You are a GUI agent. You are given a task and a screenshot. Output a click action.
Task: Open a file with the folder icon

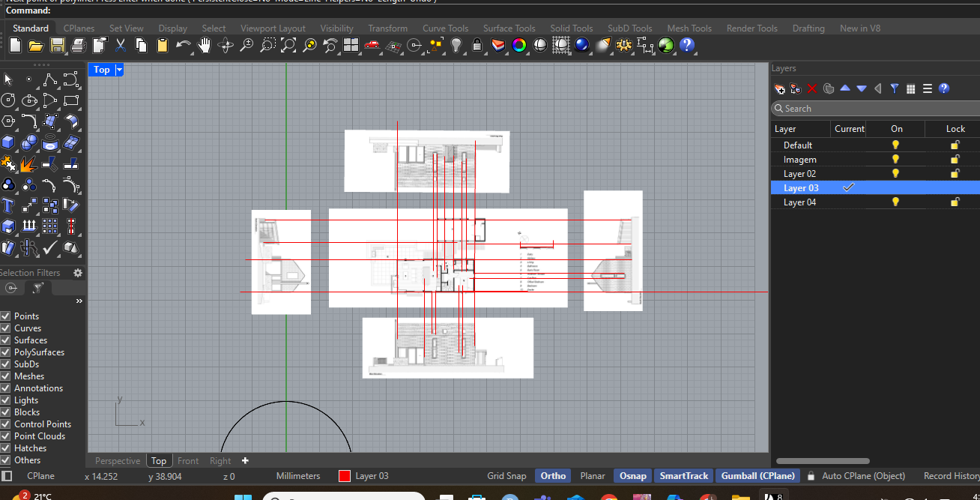click(35, 46)
